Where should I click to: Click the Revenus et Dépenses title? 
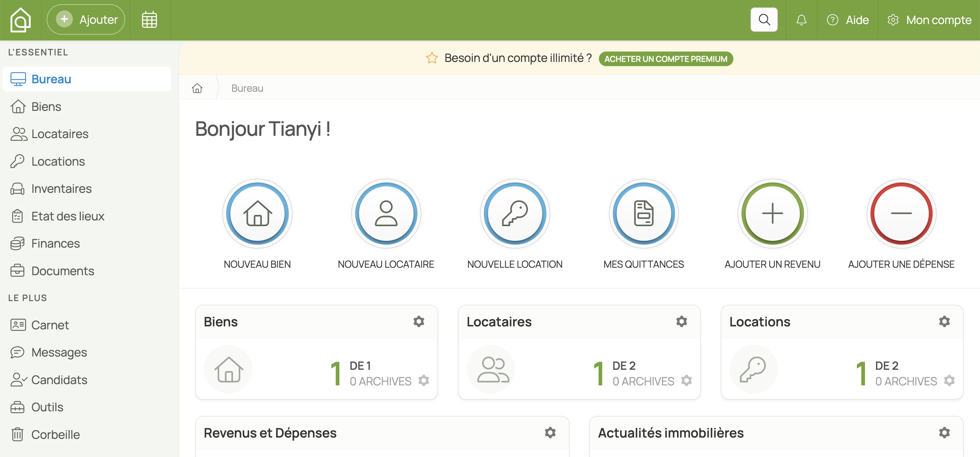[x=270, y=433]
